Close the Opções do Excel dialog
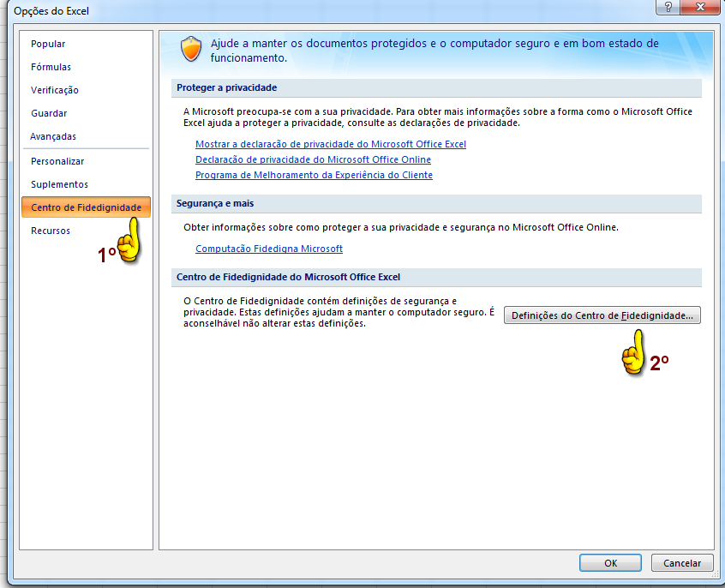This screenshot has height=588, width=725. click(700, 7)
